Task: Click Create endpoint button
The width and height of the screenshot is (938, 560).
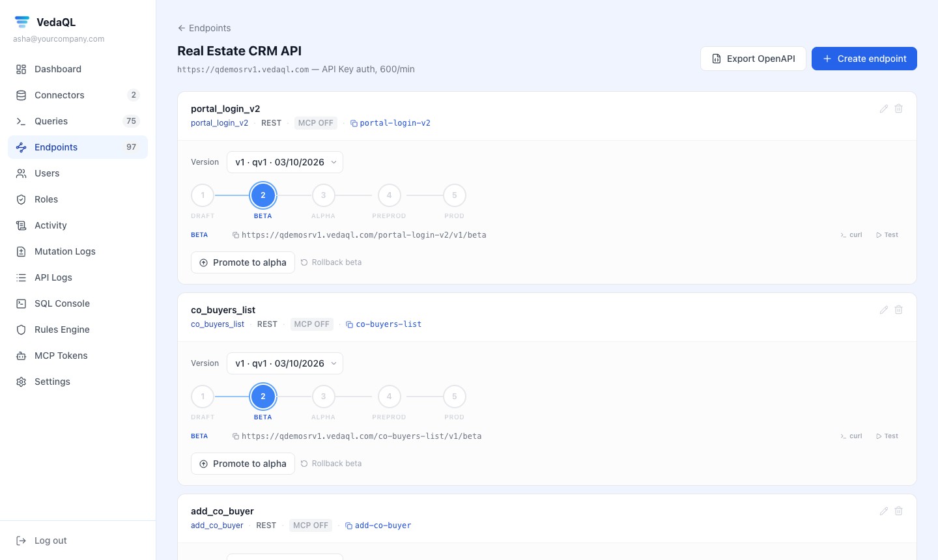Action: (864, 59)
